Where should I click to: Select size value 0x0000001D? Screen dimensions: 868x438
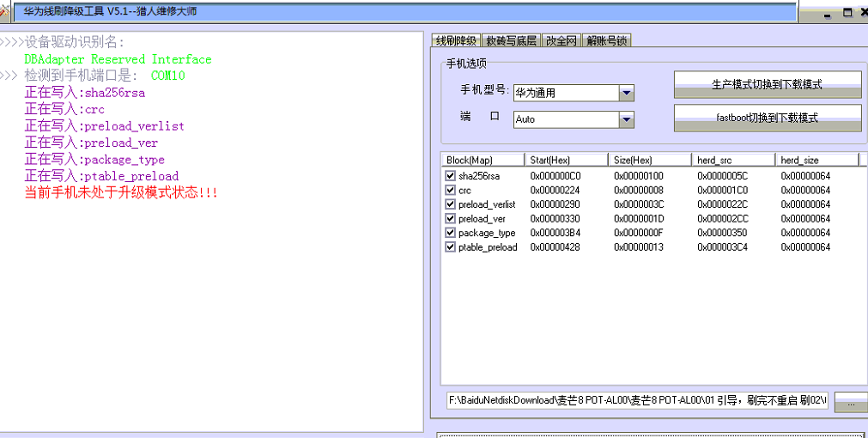click(639, 219)
